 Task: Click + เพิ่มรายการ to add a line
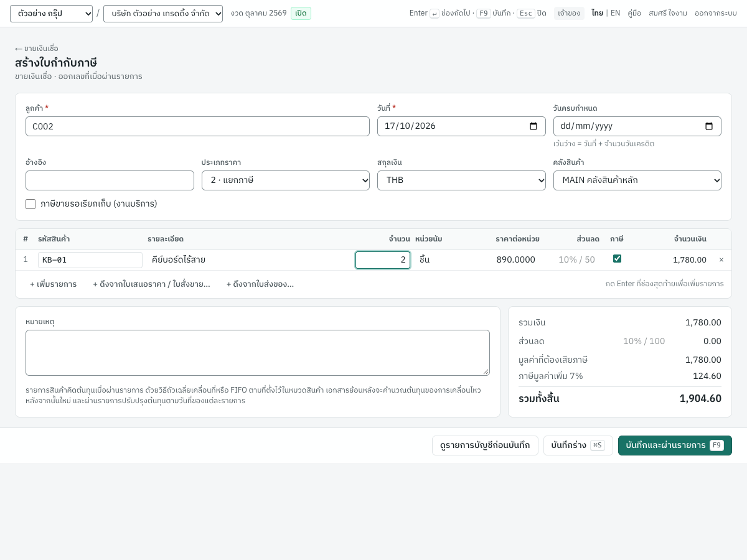pos(54,284)
